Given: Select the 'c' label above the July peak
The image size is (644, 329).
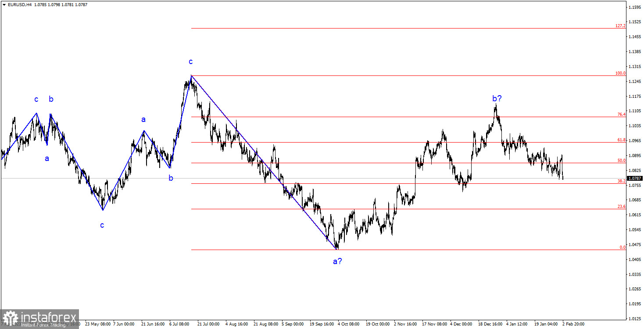Looking at the screenshot, I should pos(191,62).
